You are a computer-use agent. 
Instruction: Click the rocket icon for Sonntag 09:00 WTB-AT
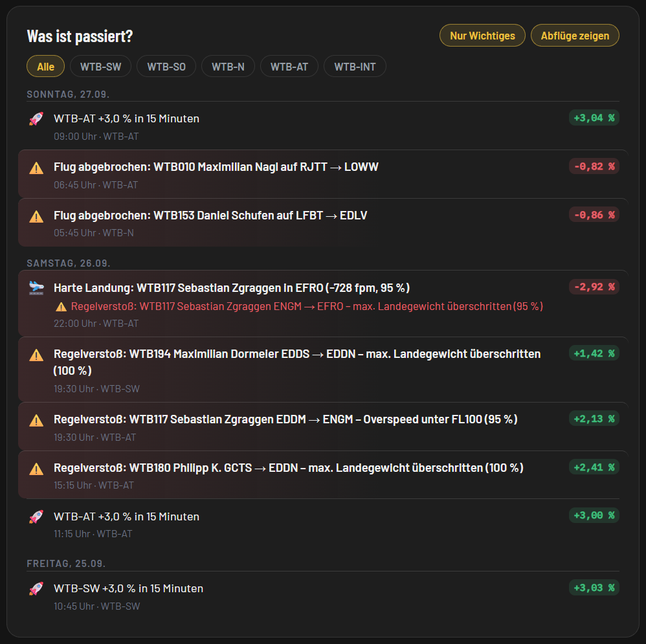[x=36, y=119]
